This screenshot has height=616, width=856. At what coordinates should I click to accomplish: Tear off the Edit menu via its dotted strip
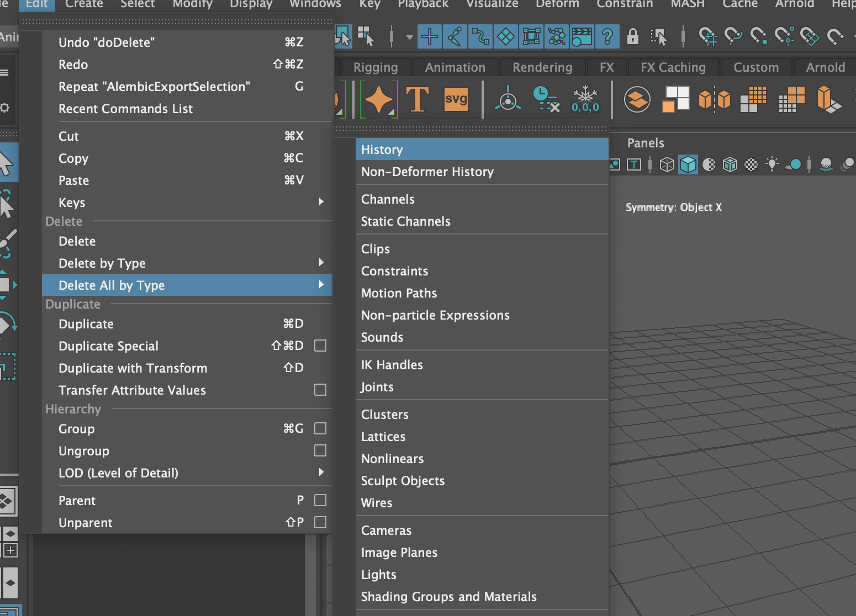(x=177, y=21)
